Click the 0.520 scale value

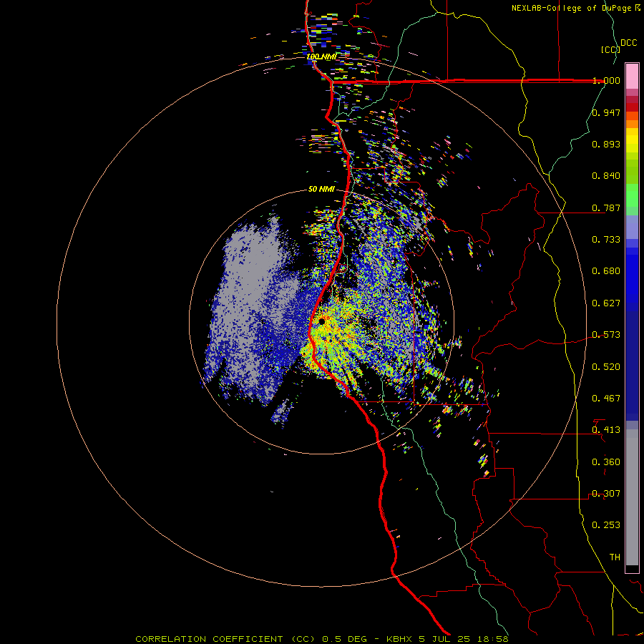[606, 367]
